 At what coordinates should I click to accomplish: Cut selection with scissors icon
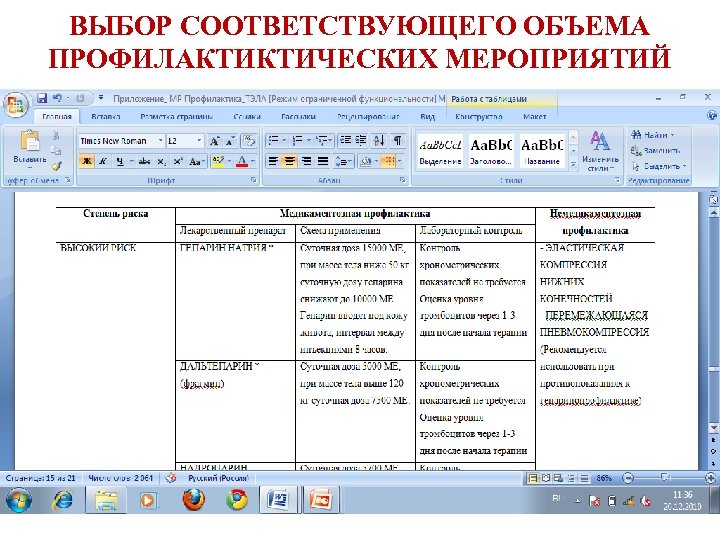point(56,135)
